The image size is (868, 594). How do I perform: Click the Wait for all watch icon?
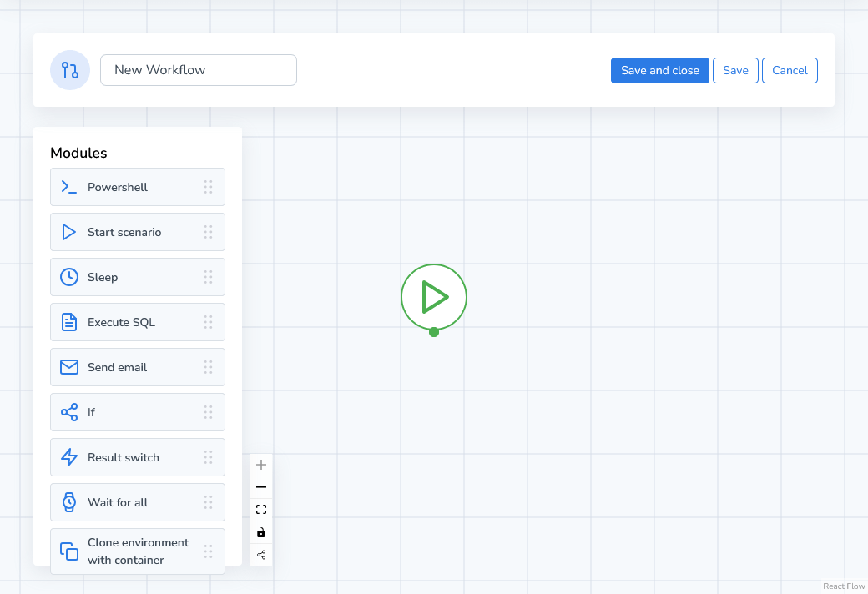coord(69,502)
